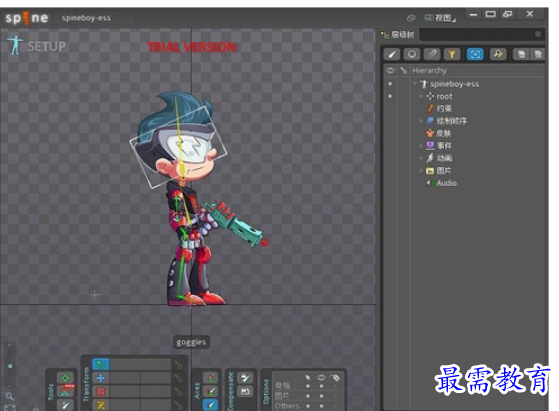Click the translate Y value field
559x411 pixels.
156,378
